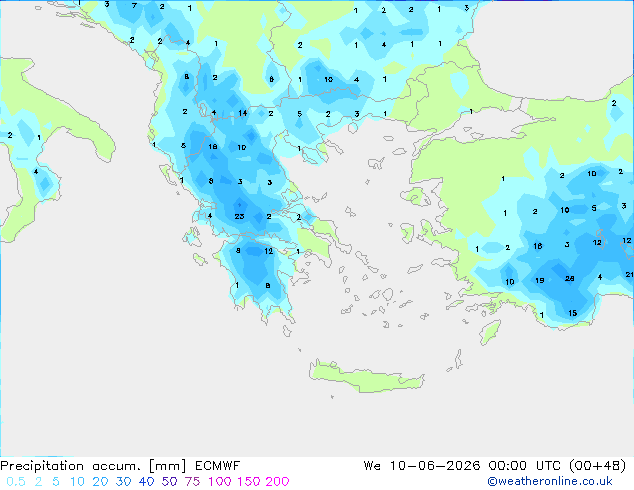Click the "50" legend value

(169, 482)
